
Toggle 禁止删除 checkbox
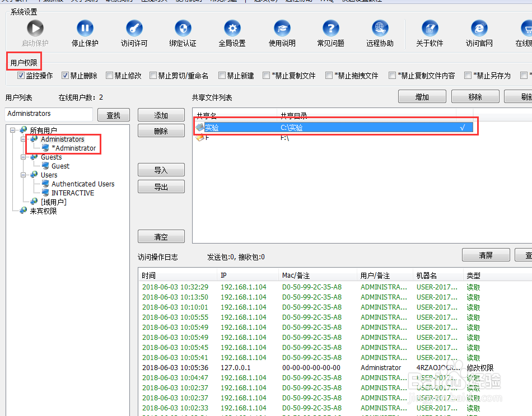[x=65, y=76]
